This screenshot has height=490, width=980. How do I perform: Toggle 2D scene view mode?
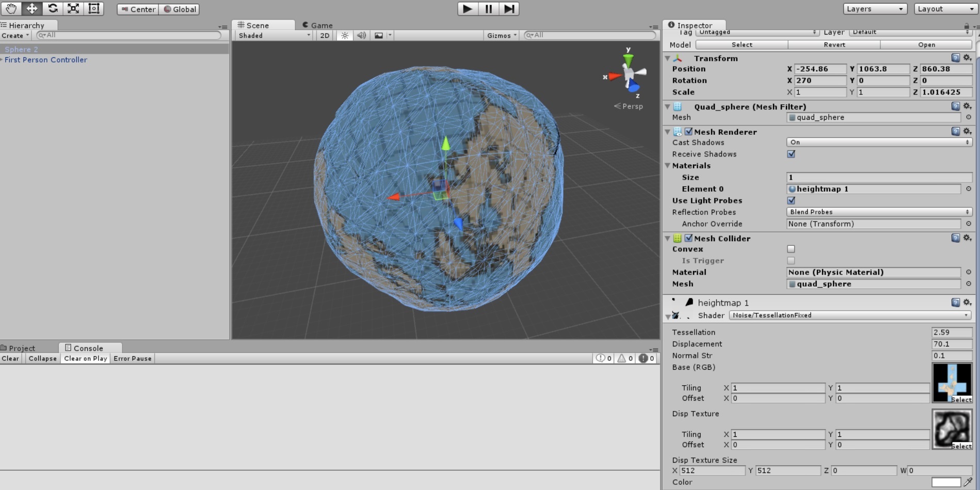click(325, 35)
